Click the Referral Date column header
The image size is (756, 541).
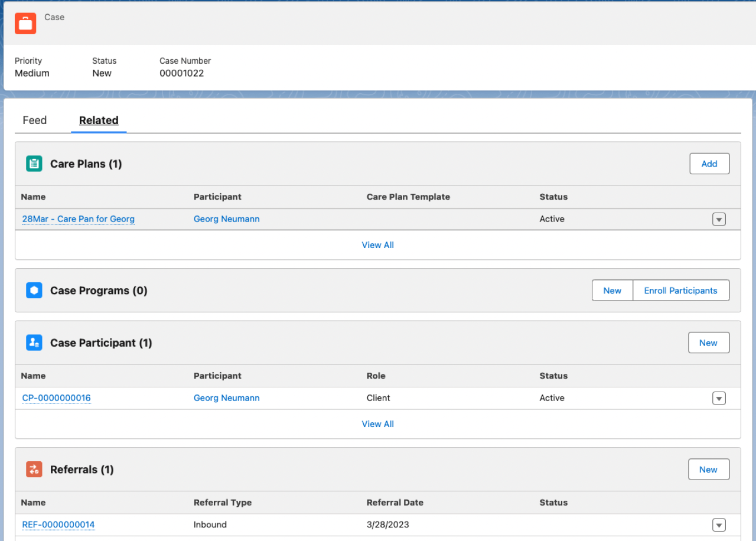pyautogui.click(x=395, y=503)
